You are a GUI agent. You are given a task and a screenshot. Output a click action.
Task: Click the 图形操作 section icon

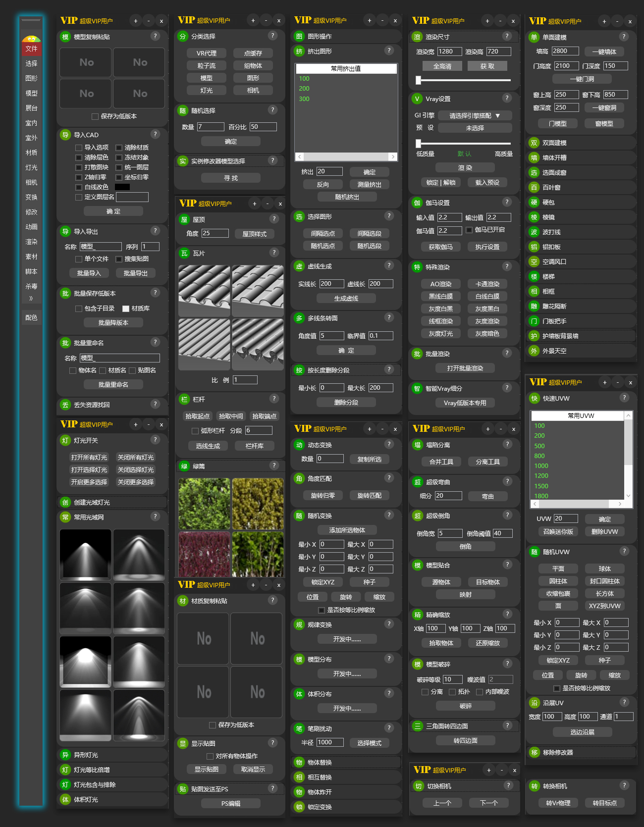299,36
